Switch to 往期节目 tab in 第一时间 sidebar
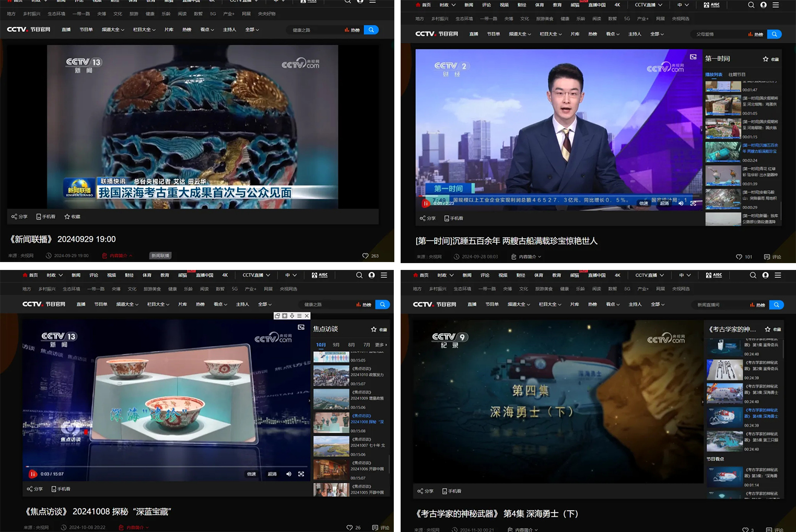Image resolution: width=796 pixels, height=532 pixels. tap(737, 75)
